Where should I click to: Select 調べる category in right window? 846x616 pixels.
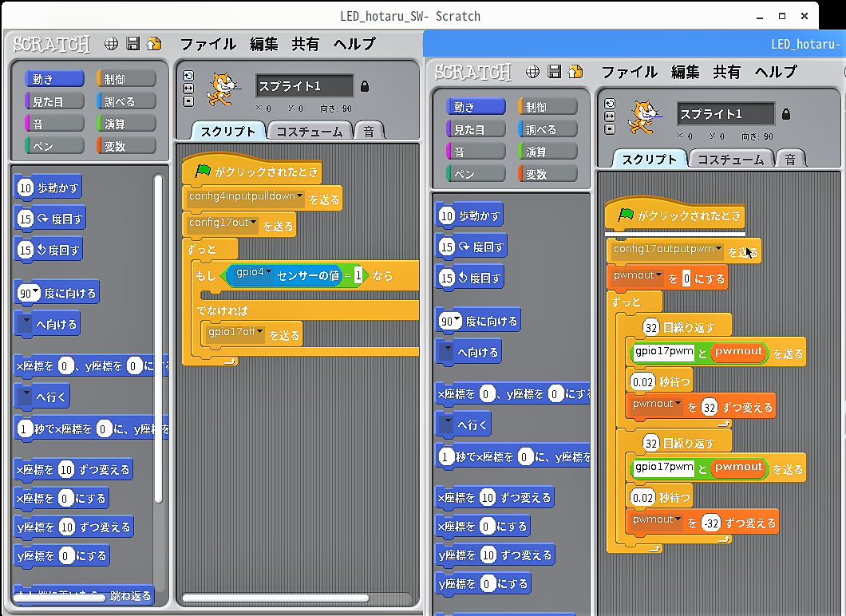[x=548, y=129]
